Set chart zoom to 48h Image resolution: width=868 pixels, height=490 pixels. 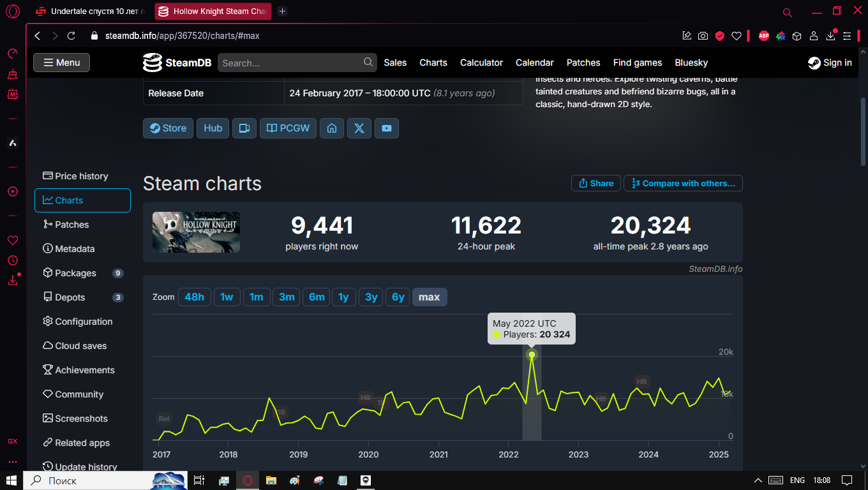point(195,297)
